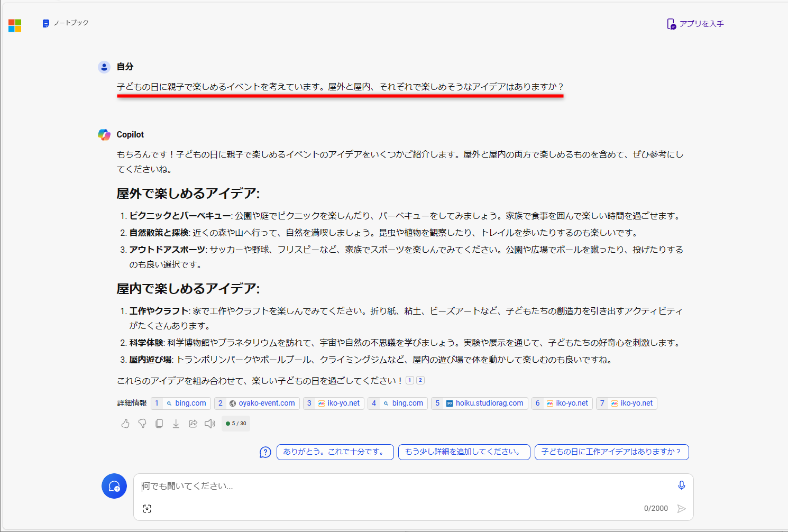
Task: Open citation 2 for oyako-event.com
Action: (256, 403)
